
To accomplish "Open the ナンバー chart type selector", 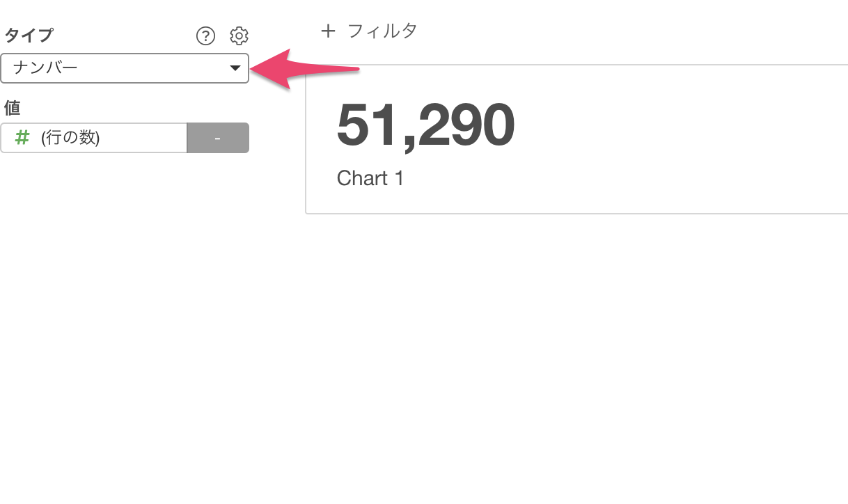I will click(x=125, y=68).
